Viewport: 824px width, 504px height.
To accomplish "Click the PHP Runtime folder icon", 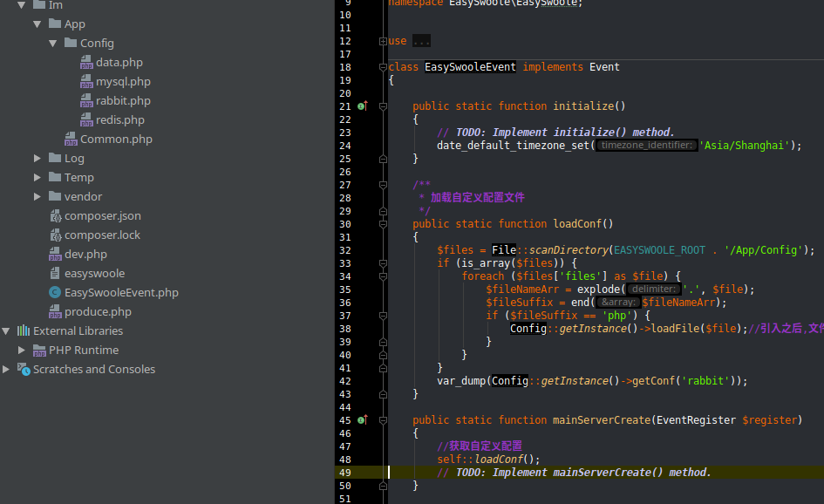I will pos(39,351).
